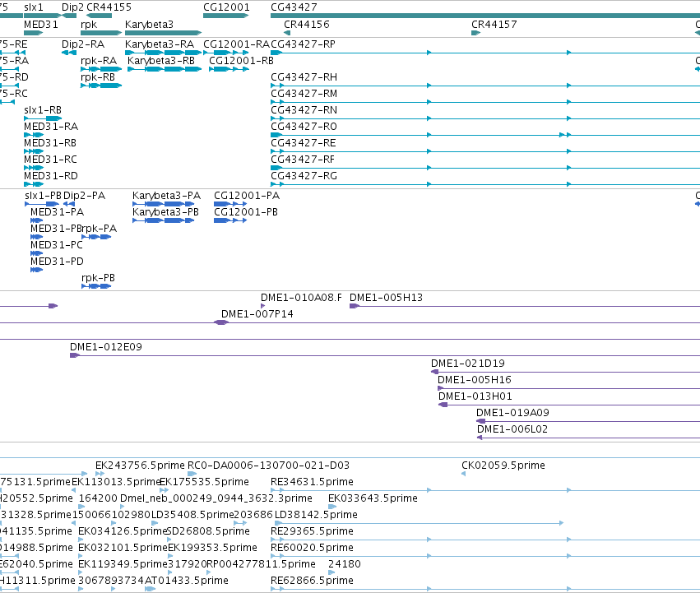Select the EK199353.5prime EST label
The image size is (700, 593).
[212, 549]
